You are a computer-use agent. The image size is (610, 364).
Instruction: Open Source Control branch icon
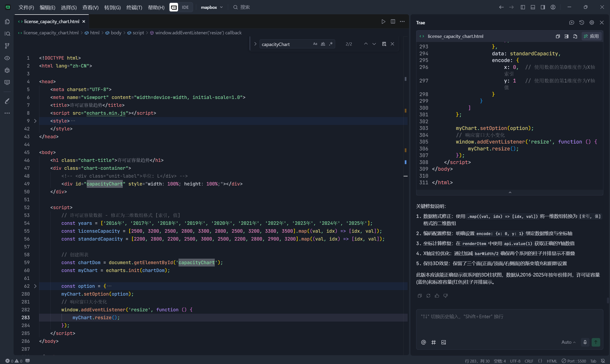point(7,46)
